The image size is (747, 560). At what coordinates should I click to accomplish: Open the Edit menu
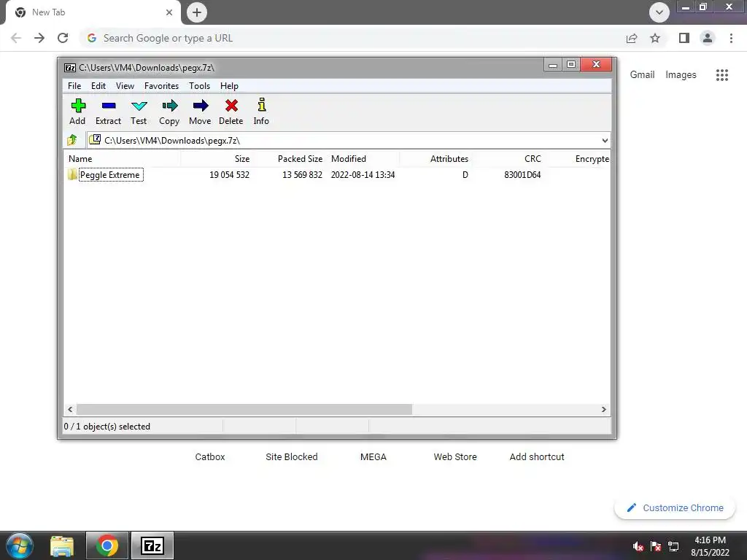[98, 86]
